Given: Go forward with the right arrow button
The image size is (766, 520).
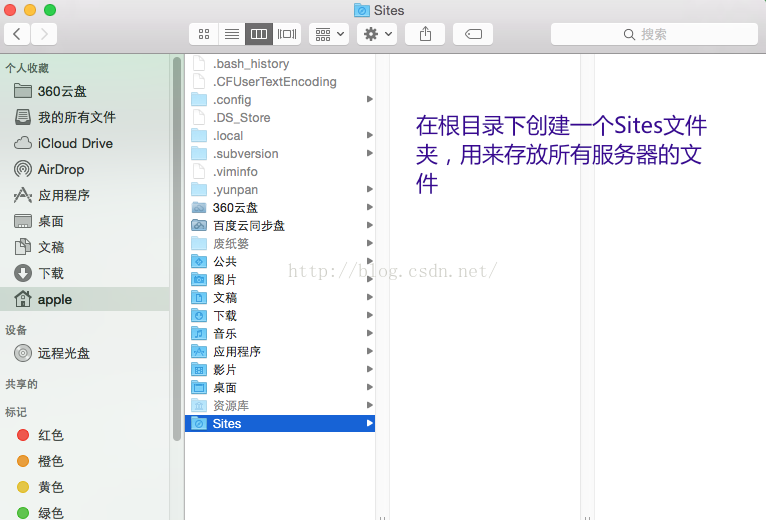Looking at the screenshot, I should [44, 34].
